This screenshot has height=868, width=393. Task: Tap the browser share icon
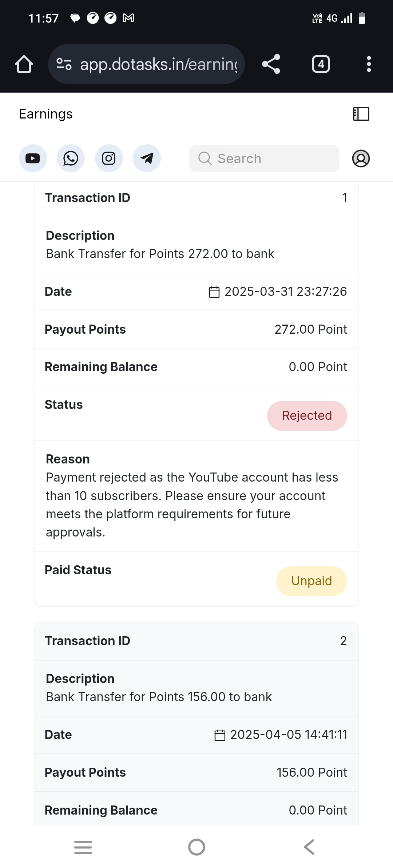tap(271, 64)
